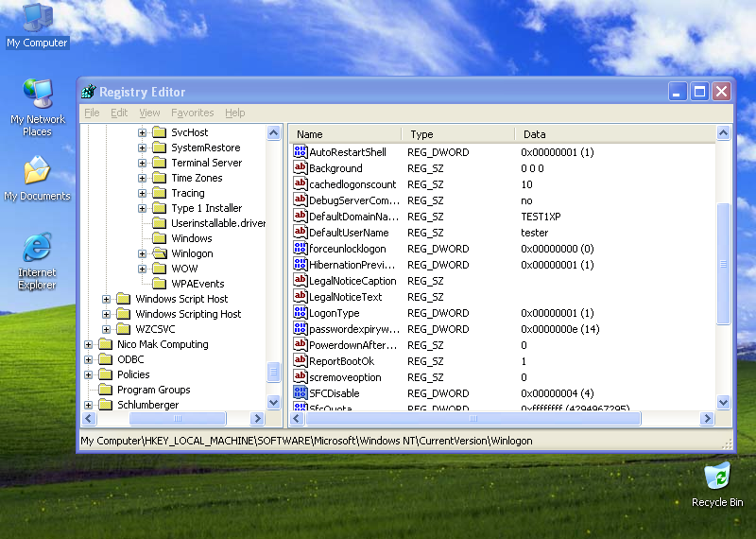Select the Windows Scripting Host key
Image resolution: width=756 pixels, height=539 pixels.
[x=188, y=314]
